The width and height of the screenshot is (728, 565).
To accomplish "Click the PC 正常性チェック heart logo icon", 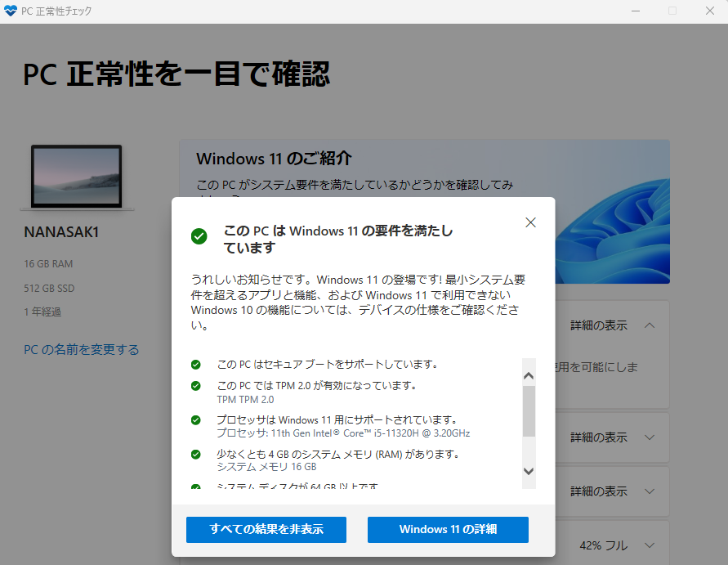I will click(11, 11).
